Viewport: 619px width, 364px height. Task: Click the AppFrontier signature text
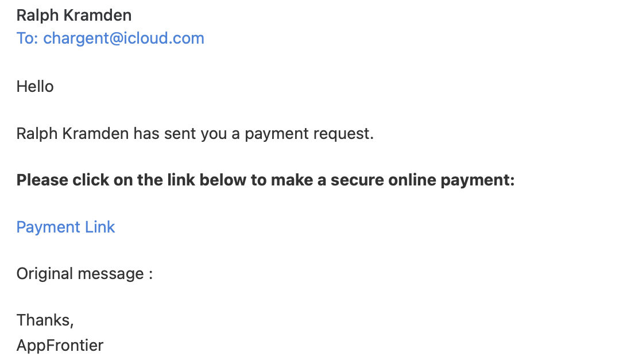point(60,345)
